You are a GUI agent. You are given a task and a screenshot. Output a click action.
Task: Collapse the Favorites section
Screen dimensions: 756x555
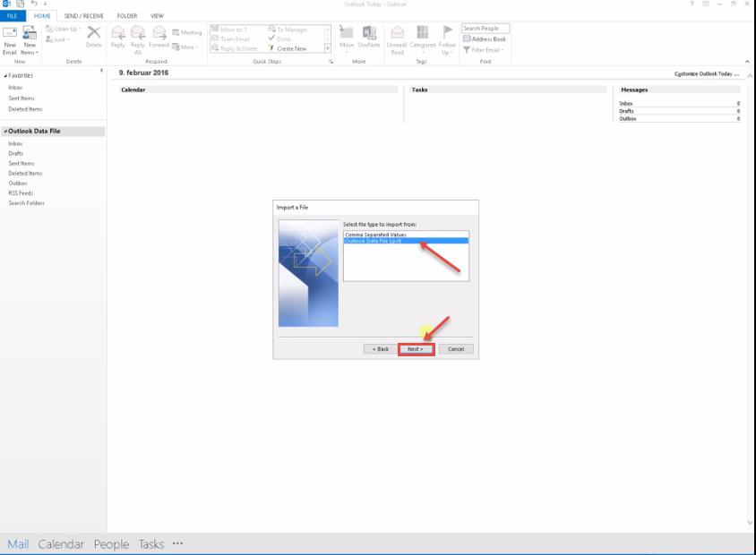[x=5, y=75]
